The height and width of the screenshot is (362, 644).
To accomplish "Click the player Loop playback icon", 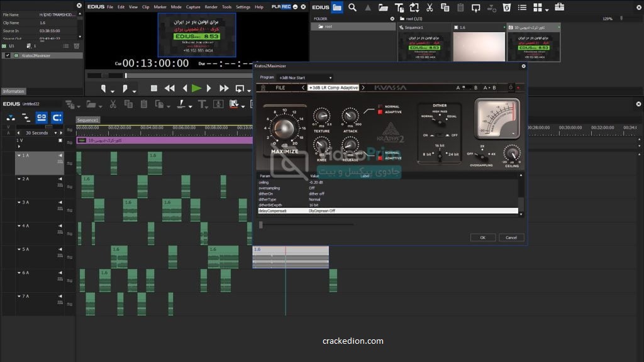I will 240,88.
